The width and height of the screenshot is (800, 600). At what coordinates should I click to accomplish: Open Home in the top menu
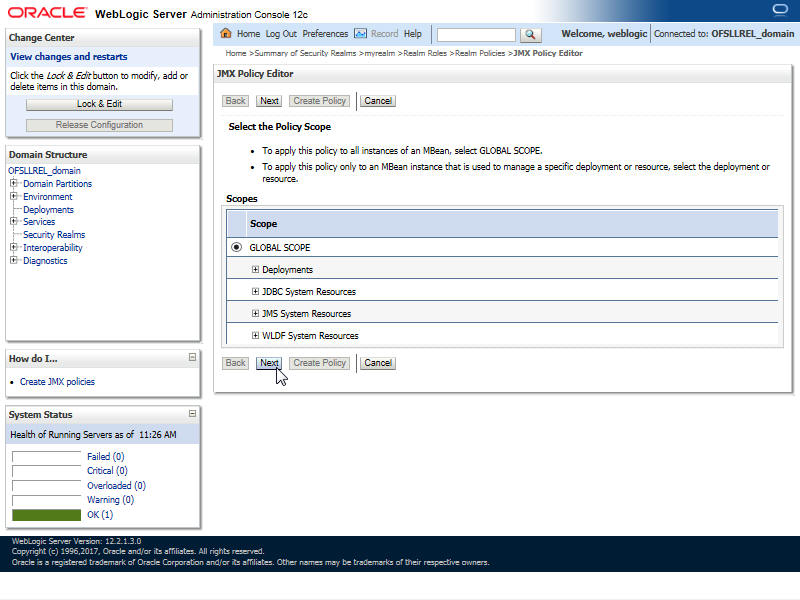pyautogui.click(x=248, y=34)
